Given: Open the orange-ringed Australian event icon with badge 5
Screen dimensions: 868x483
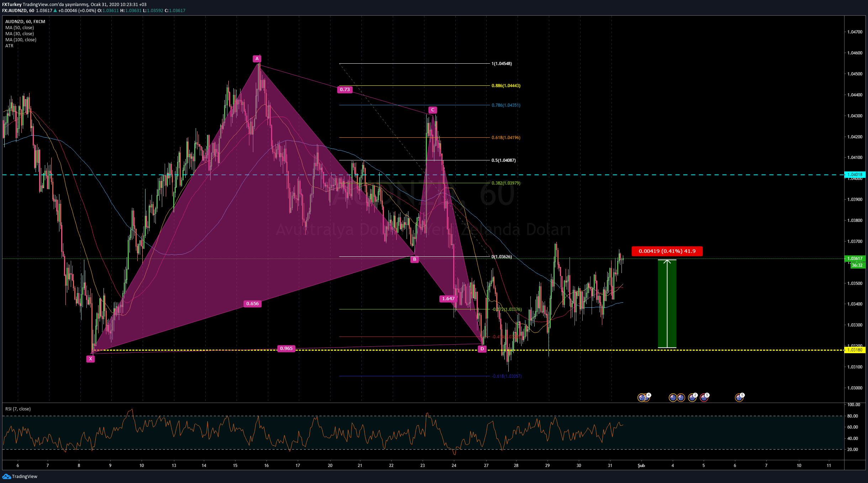Looking at the screenshot, I should pos(739,397).
